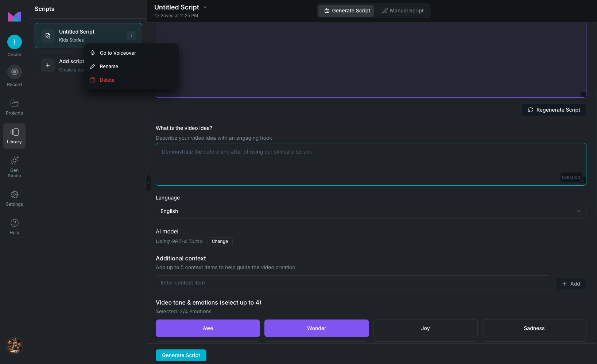Click Change to switch AI model
The width and height of the screenshot is (597, 364).
[220, 241]
